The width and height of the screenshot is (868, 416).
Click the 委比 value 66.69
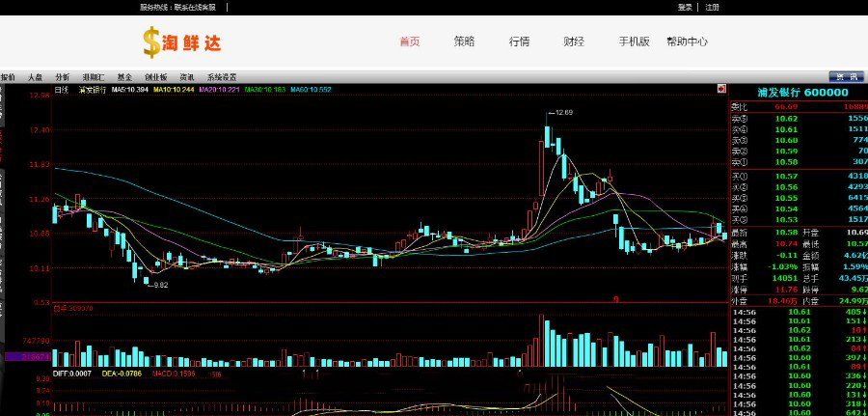point(786,106)
